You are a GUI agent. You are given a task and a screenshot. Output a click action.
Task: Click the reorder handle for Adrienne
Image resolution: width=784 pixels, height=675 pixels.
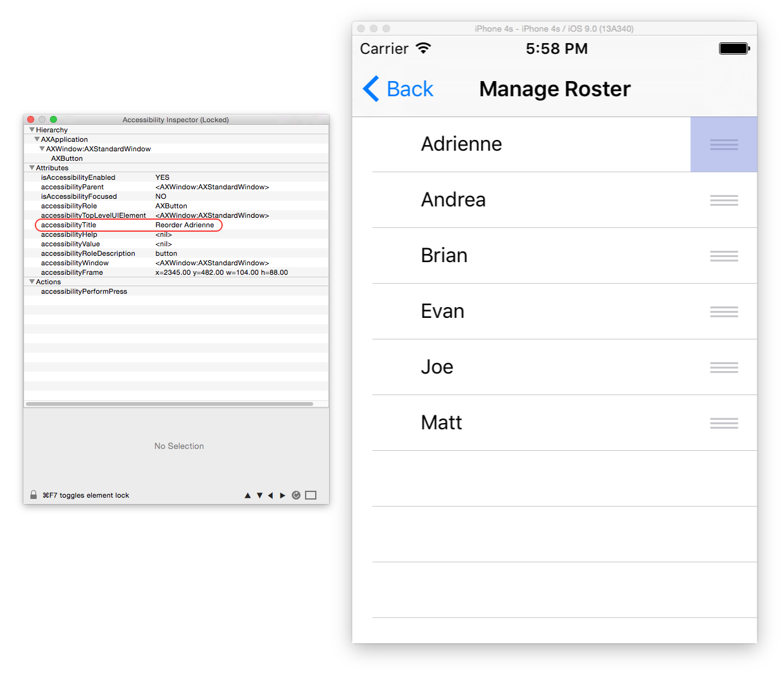click(724, 144)
